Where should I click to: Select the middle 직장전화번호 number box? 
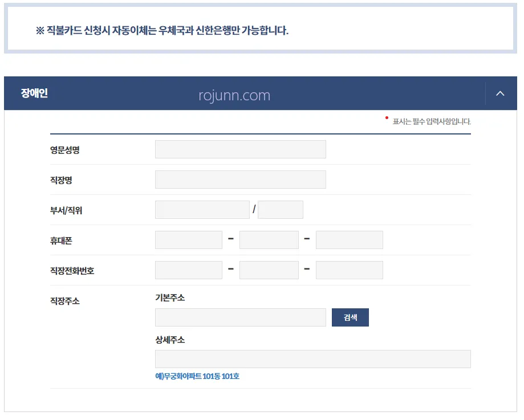coord(269,270)
